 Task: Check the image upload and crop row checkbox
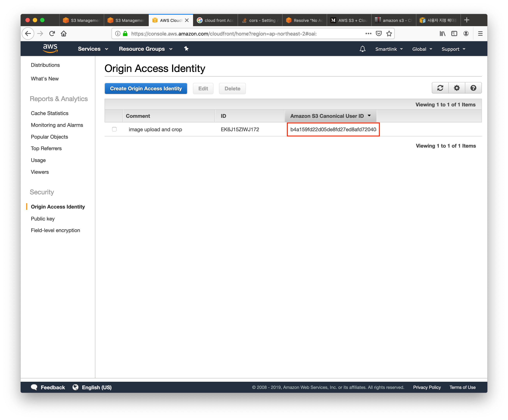[114, 129]
